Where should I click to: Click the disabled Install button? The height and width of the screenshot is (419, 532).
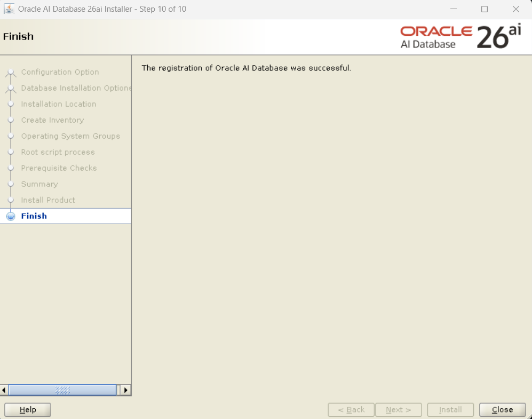click(450, 410)
